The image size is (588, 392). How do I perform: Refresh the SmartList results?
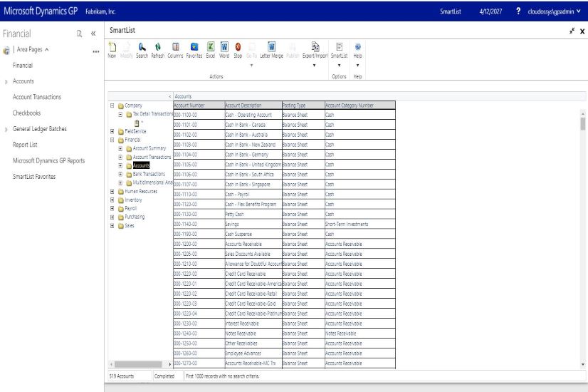(x=157, y=50)
